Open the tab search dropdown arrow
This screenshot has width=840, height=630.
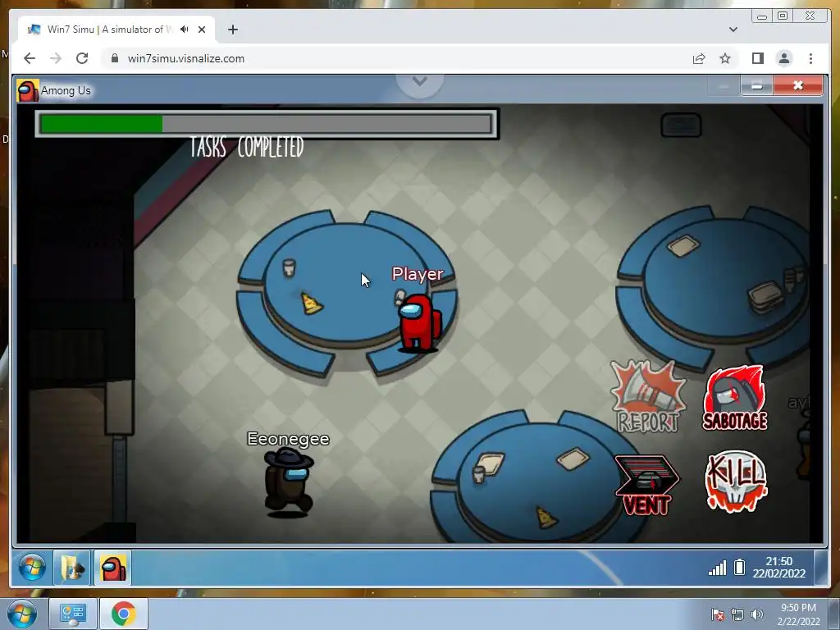[x=733, y=30]
